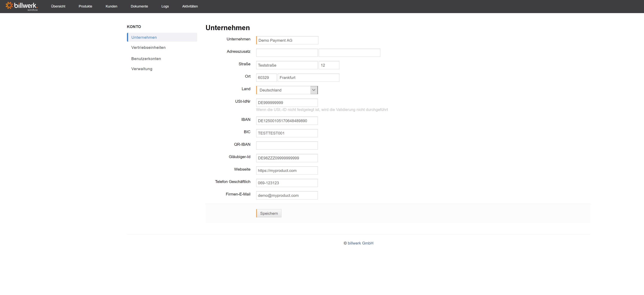Click the Telefon Geschäftlich field
The height and width of the screenshot is (295, 644).
287,183
